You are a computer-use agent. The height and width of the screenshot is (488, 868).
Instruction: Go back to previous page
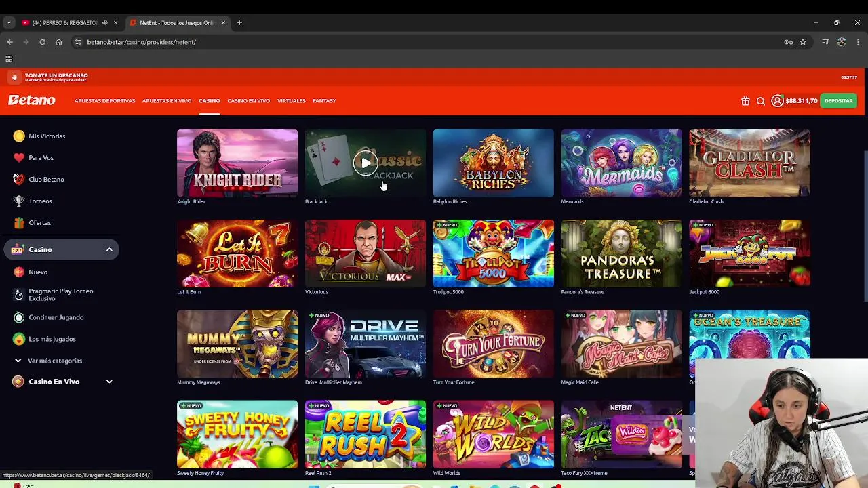pyautogui.click(x=9, y=42)
